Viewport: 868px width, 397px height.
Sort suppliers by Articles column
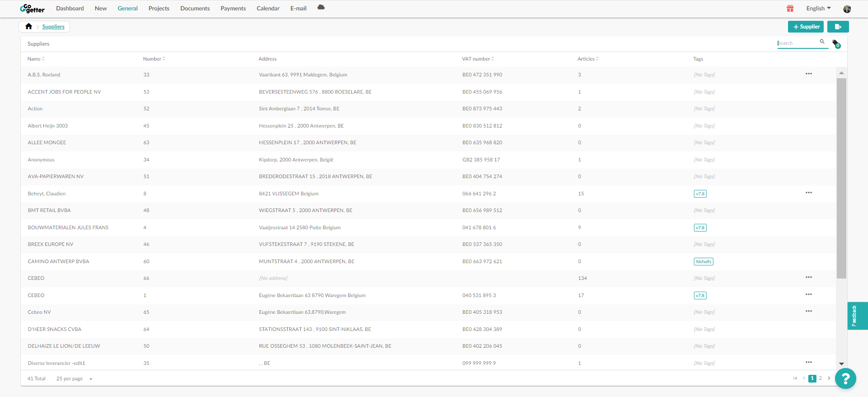[x=588, y=59]
